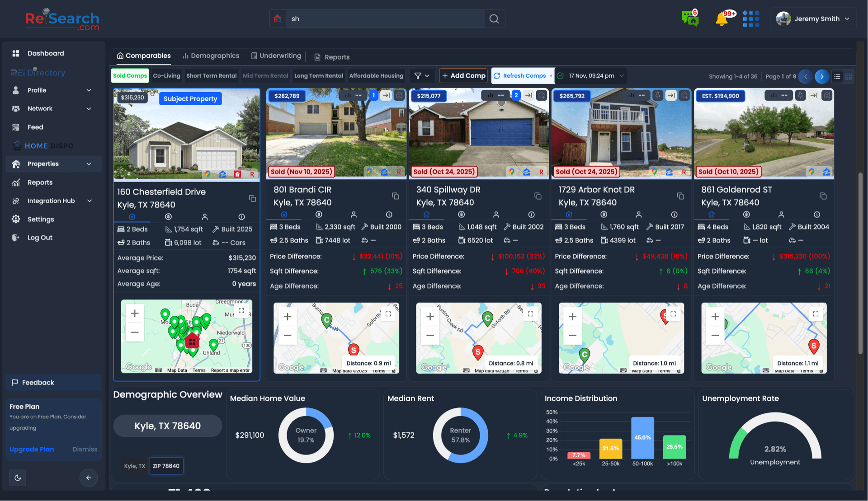
Task: Open the Feedback button in sidebar
Action: point(53,383)
